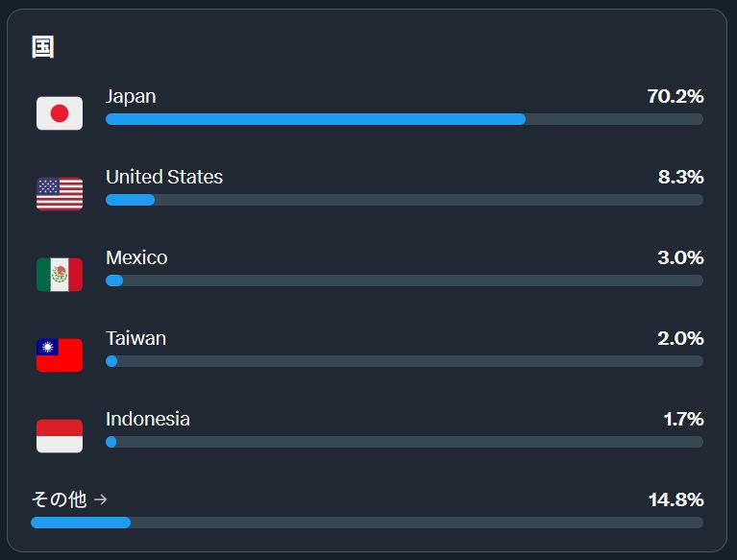
Task: Click the Japan flag icon
Action: click(x=60, y=113)
